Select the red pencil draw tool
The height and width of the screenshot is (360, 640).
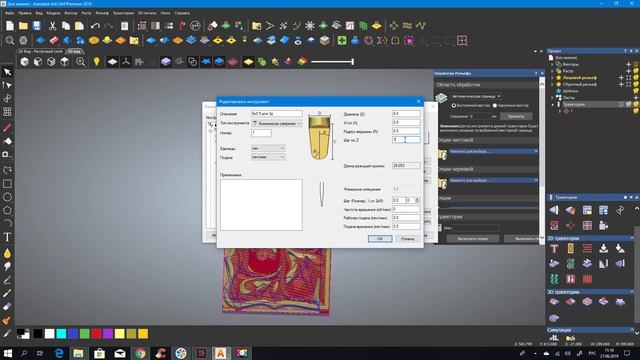point(7,128)
